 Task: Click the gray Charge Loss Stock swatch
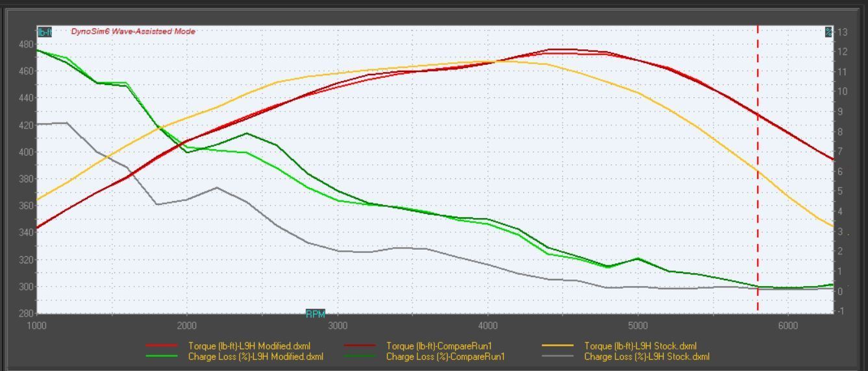[x=558, y=357]
